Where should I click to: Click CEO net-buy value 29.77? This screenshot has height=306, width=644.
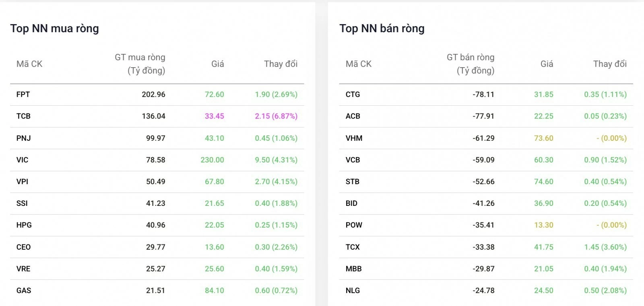155,247
